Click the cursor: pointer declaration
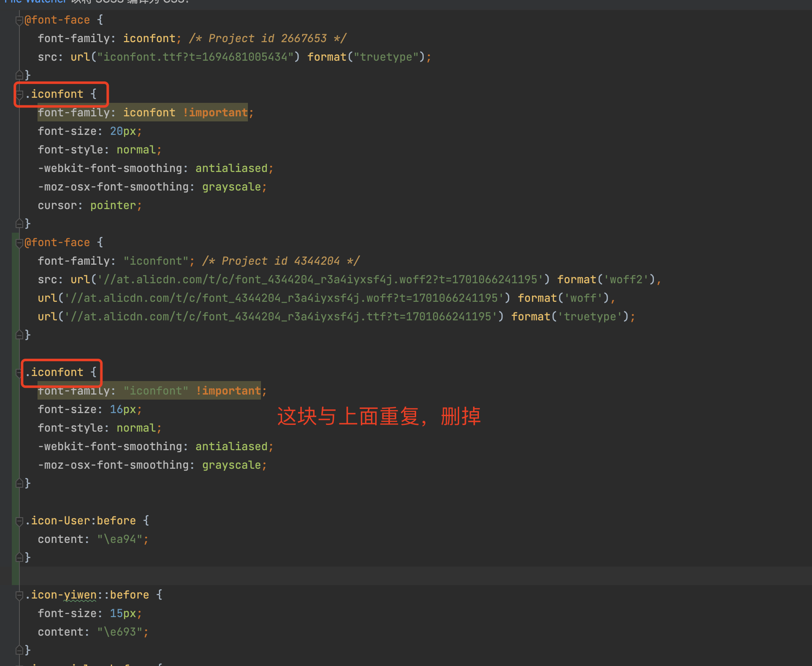Viewport: 812px width, 666px height. 89,205
